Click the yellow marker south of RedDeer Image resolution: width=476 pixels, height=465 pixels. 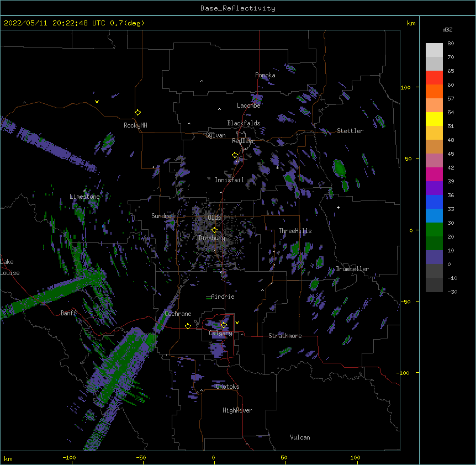tap(235, 155)
